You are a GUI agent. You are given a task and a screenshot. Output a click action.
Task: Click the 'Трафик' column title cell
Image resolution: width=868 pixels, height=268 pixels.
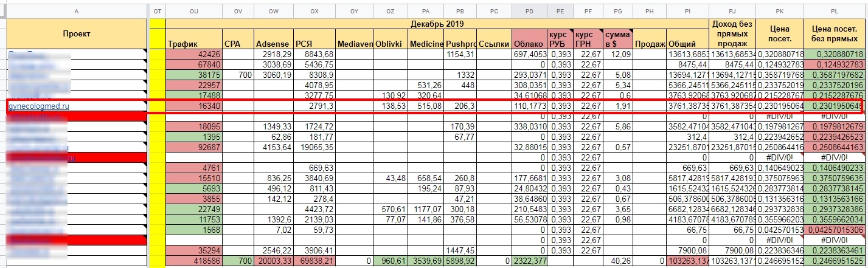pyautogui.click(x=194, y=40)
